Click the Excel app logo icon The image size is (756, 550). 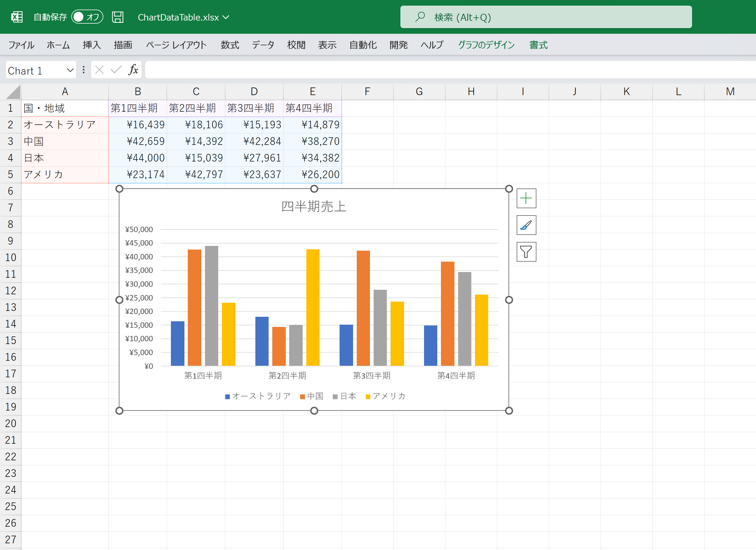tap(17, 17)
